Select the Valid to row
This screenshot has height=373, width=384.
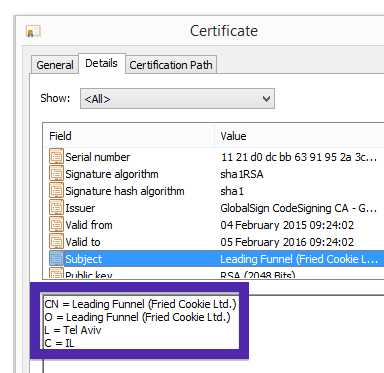point(214,242)
